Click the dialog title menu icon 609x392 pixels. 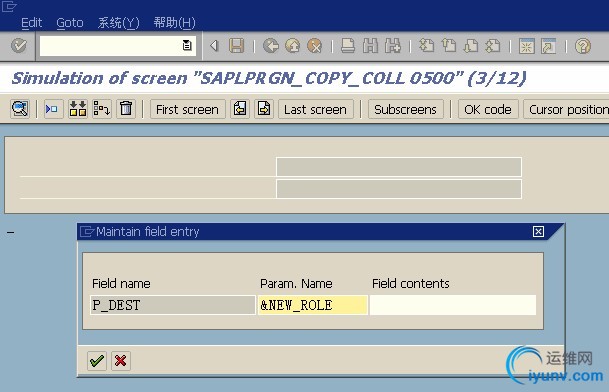[87, 232]
